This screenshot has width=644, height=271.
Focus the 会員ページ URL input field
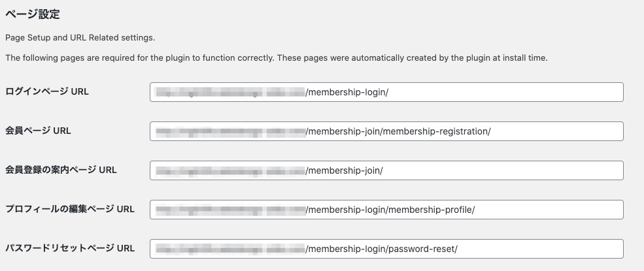tap(386, 131)
